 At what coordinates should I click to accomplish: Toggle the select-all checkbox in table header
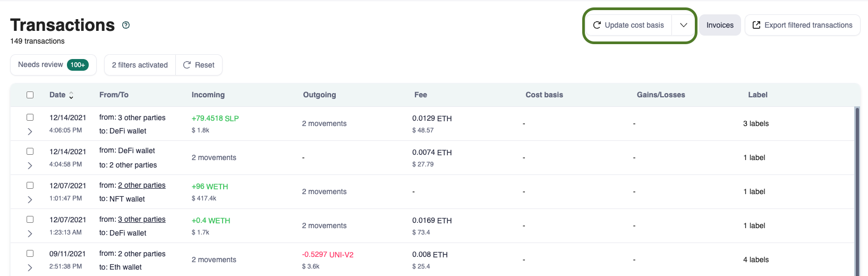pos(30,95)
